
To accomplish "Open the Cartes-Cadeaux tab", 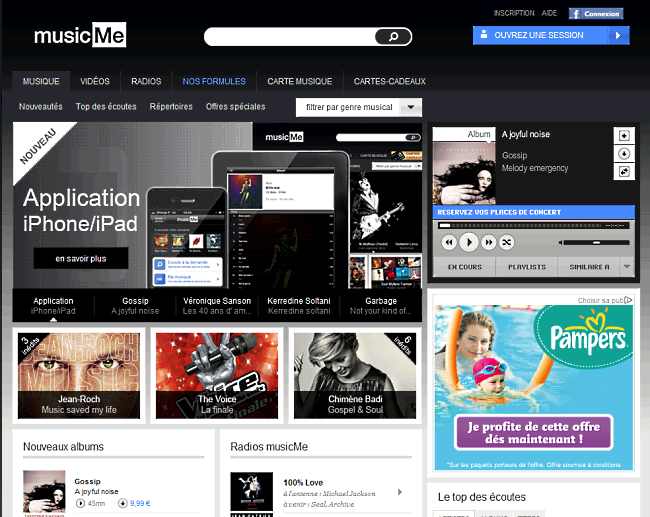I will tap(390, 81).
